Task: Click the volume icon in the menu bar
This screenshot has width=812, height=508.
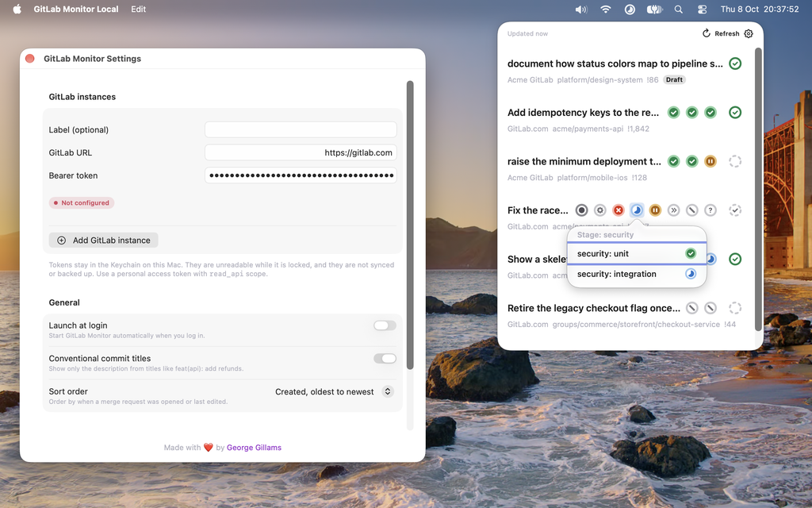Action: tap(581, 10)
